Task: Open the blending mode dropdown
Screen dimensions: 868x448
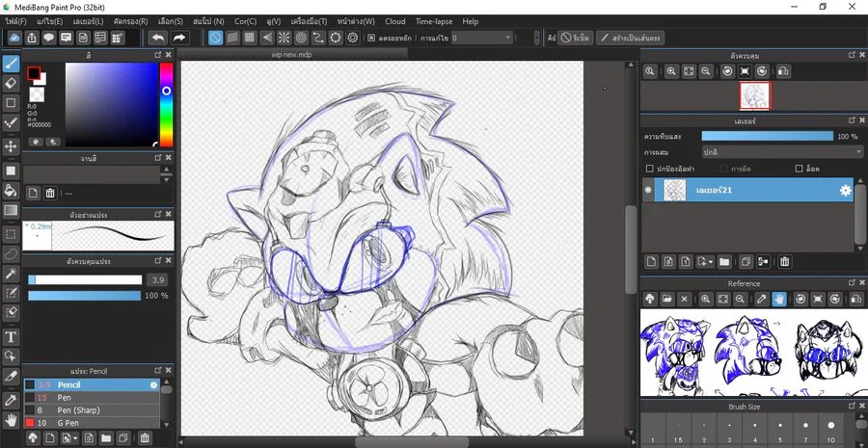Action: 782,151
